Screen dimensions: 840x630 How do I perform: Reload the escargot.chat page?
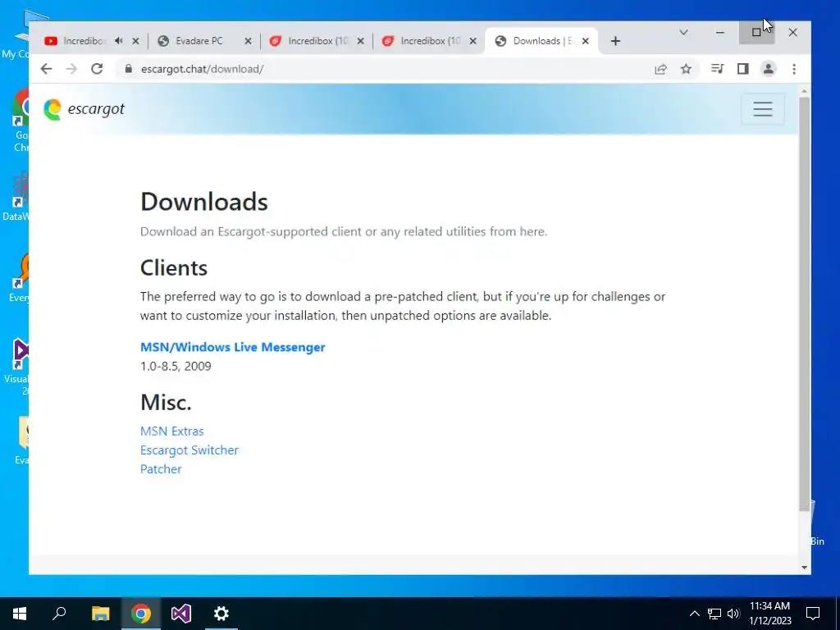click(x=97, y=69)
